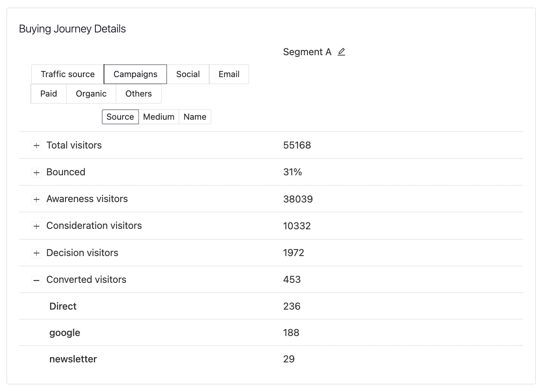The image size is (541, 392).
Task: Click the google source row
Action: pyautogui.click(x=65, y=333)
